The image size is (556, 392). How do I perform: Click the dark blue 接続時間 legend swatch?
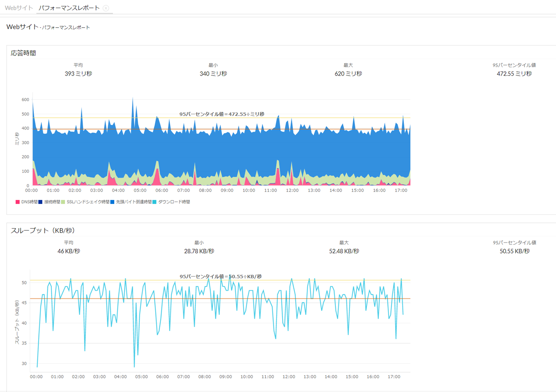pos(40,202)
